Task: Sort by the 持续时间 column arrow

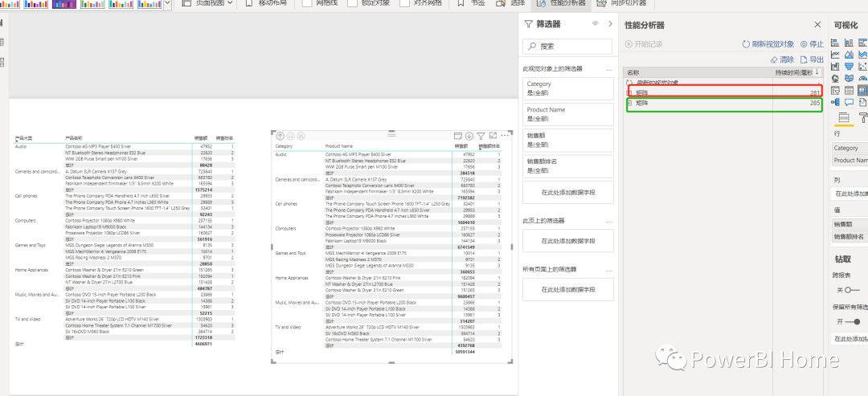Action: 817,72
